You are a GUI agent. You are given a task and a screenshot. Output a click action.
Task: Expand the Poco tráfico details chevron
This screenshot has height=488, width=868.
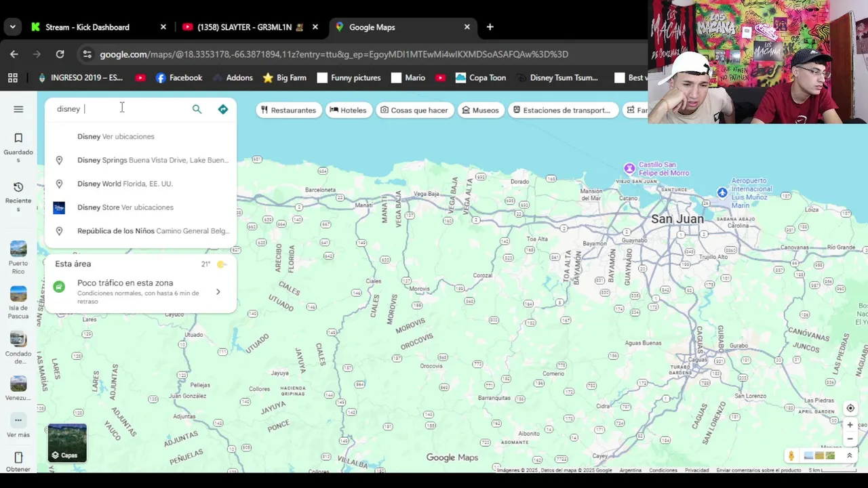click(x=218, y=292)
